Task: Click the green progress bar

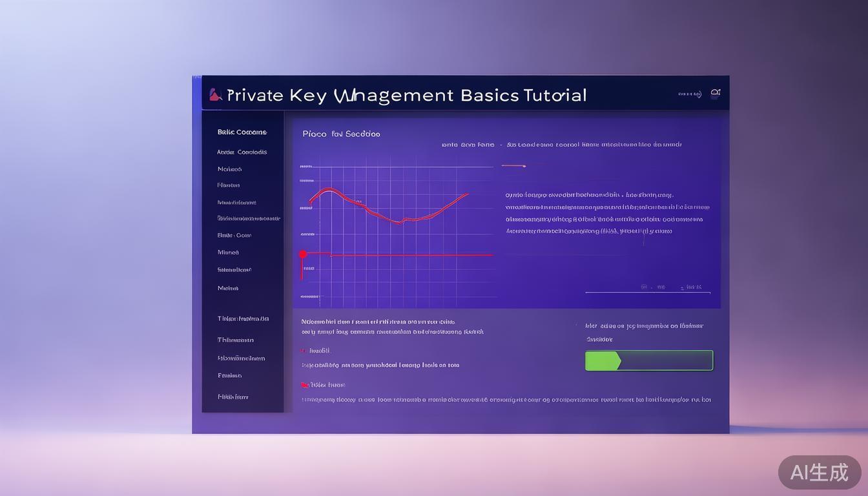Action: [648, 360]
